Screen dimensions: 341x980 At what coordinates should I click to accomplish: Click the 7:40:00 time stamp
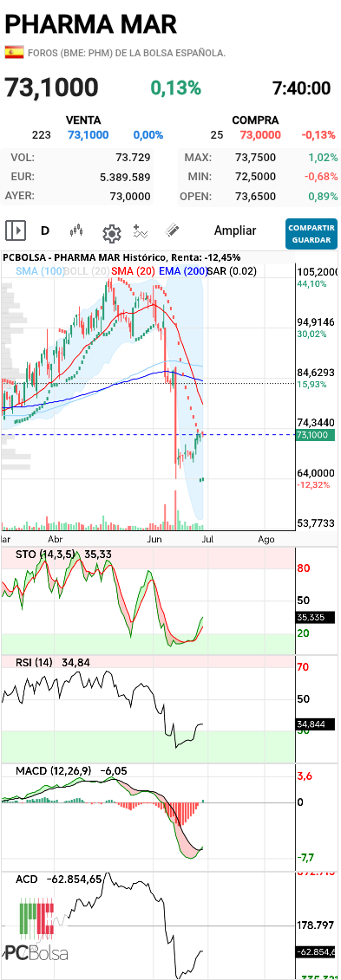[x=302, y=88]
